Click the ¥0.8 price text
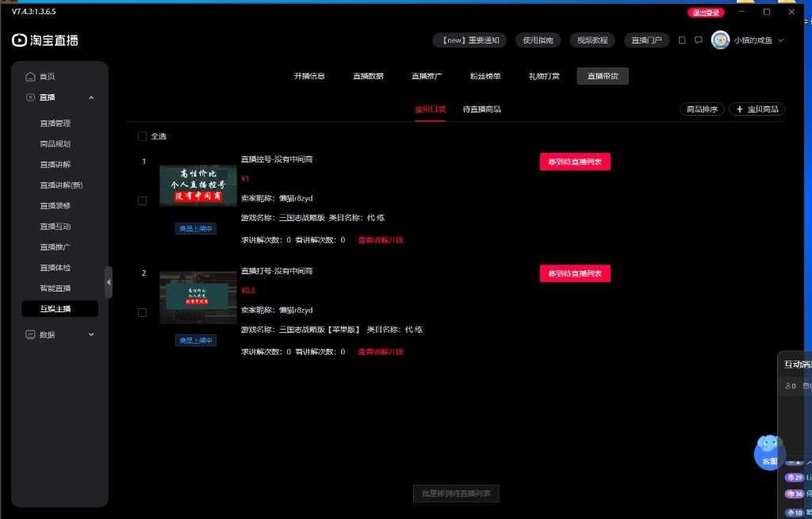 pyautogui.click(x=248, y=290)
